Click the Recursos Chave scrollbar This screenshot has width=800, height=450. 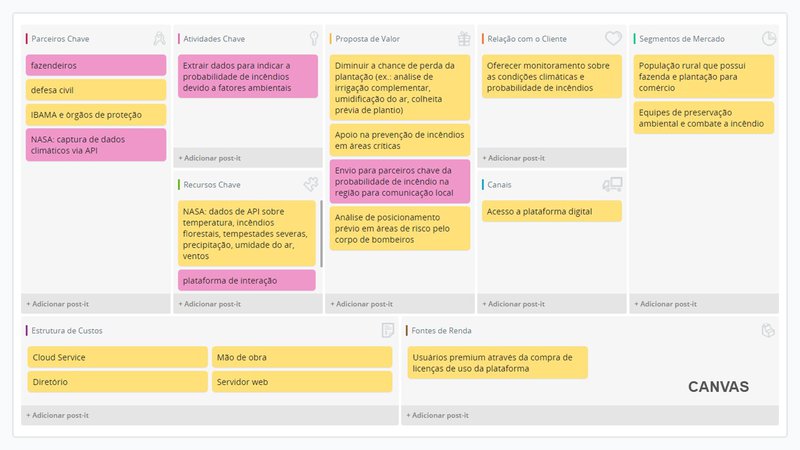pos(321,232)
